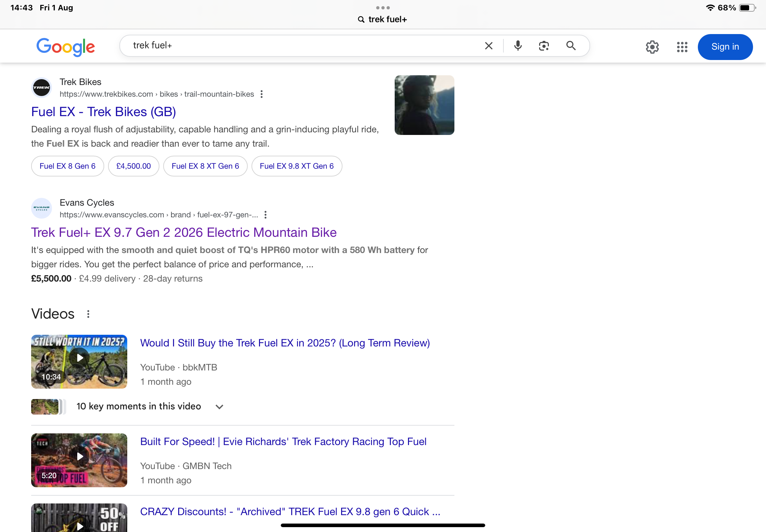Open Google settings gear
Image resolution: width=766 pixels, height=532 pixels.
pos(652,47)
